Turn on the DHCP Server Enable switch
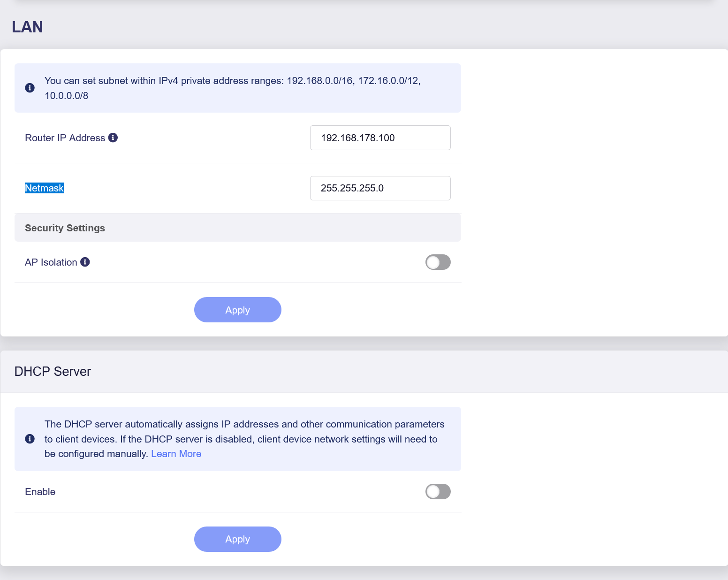This screenshot has width=728, height=580. point(438,492)
